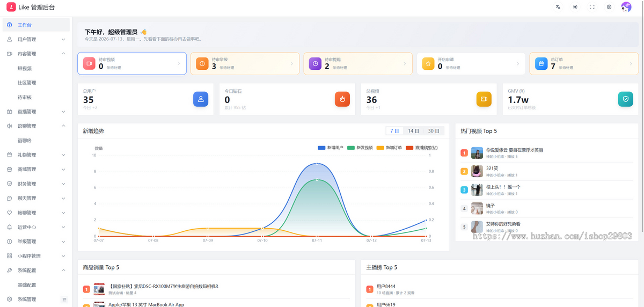Expand the 直播管理 menu chevron
644x307 pixels.
(63, 112)
